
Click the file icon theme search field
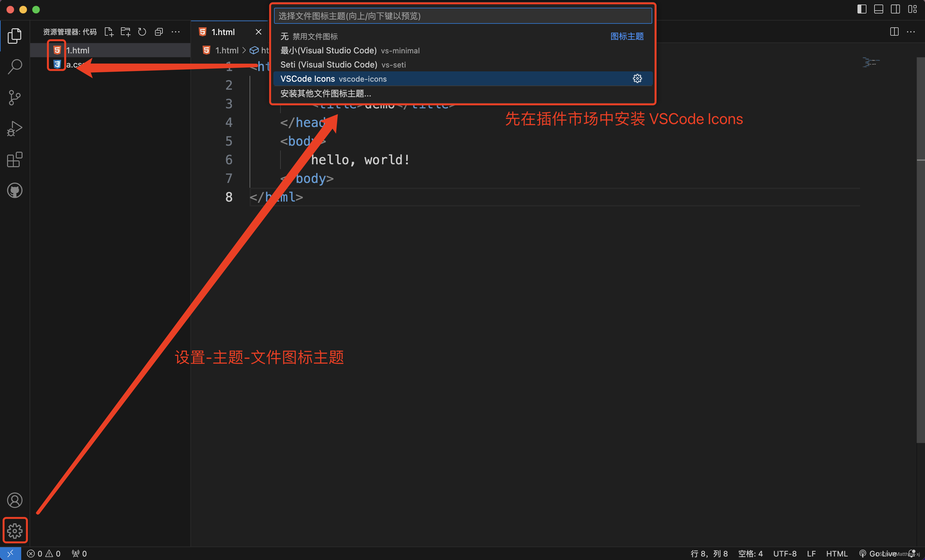tap(462, 16)
